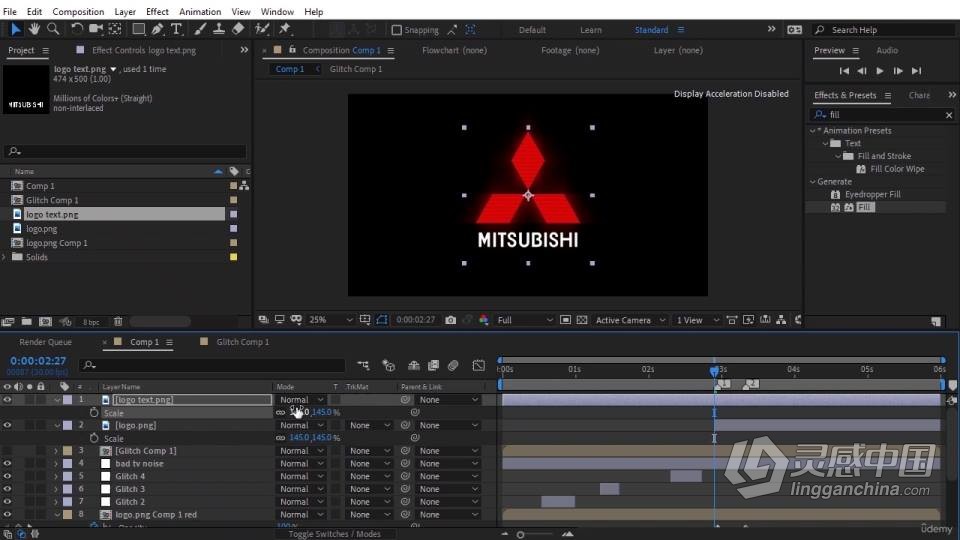Enable the Snapping checkbox
The height and width of the screenshot is (540, 960).
point(397,29)
